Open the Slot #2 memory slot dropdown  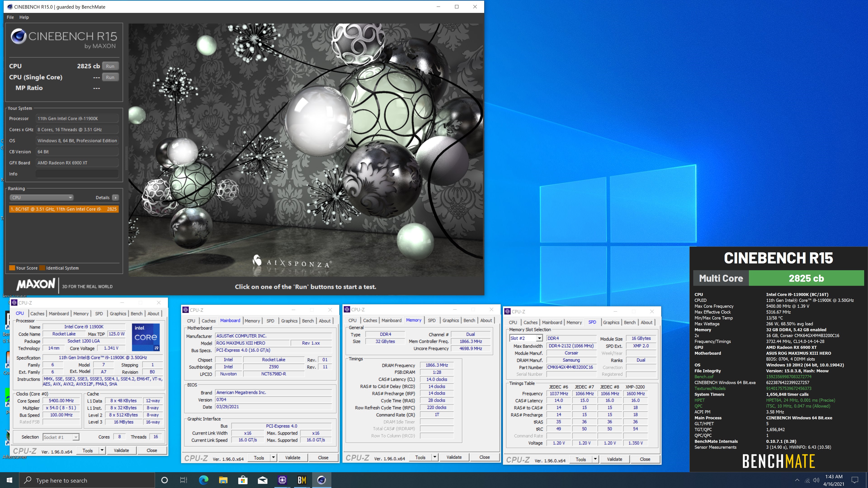point(526,338)
